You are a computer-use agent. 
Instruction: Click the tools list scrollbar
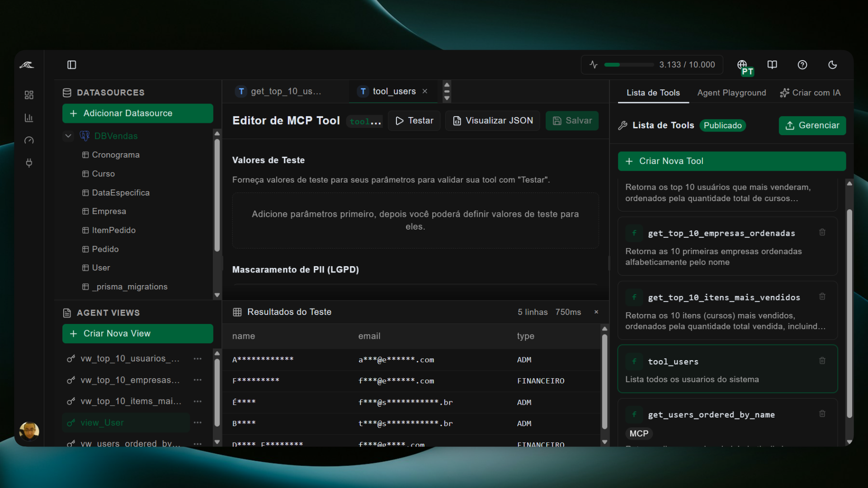849,314
